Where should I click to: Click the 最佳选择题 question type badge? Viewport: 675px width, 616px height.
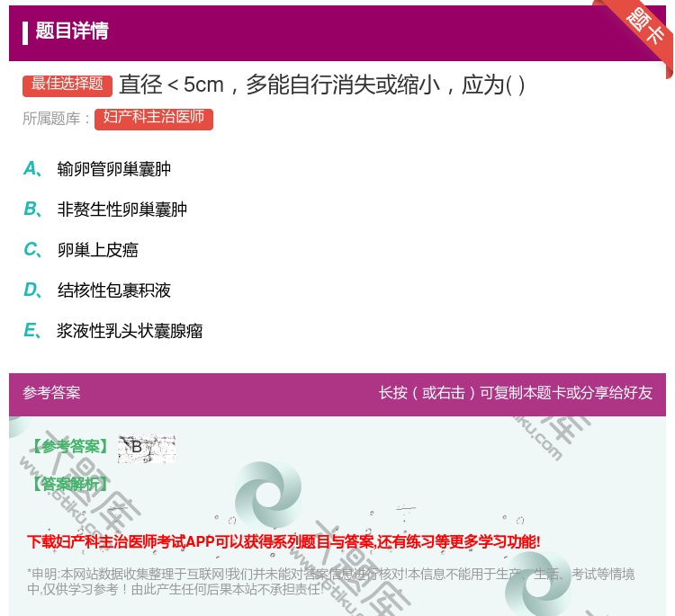pos(67,85)
